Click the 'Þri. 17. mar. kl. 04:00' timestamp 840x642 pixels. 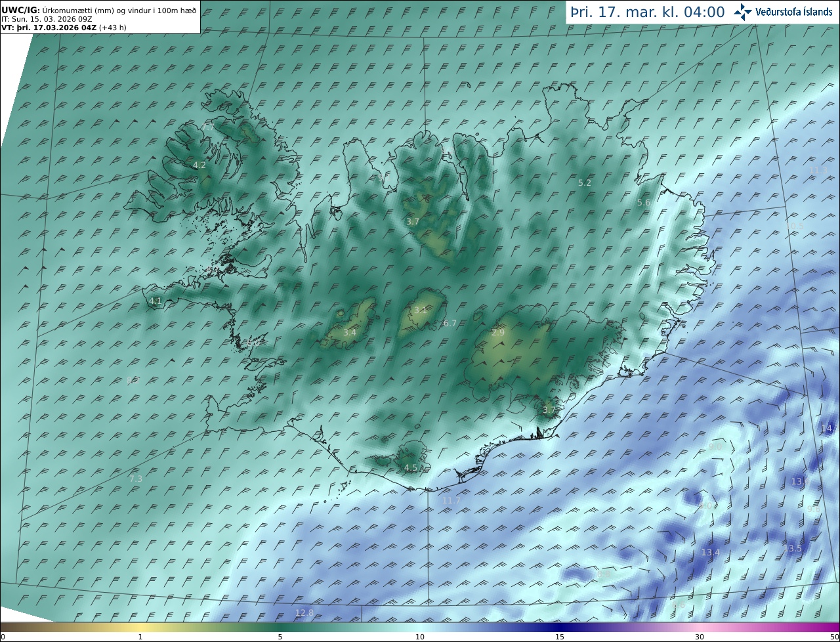[648, 12]
